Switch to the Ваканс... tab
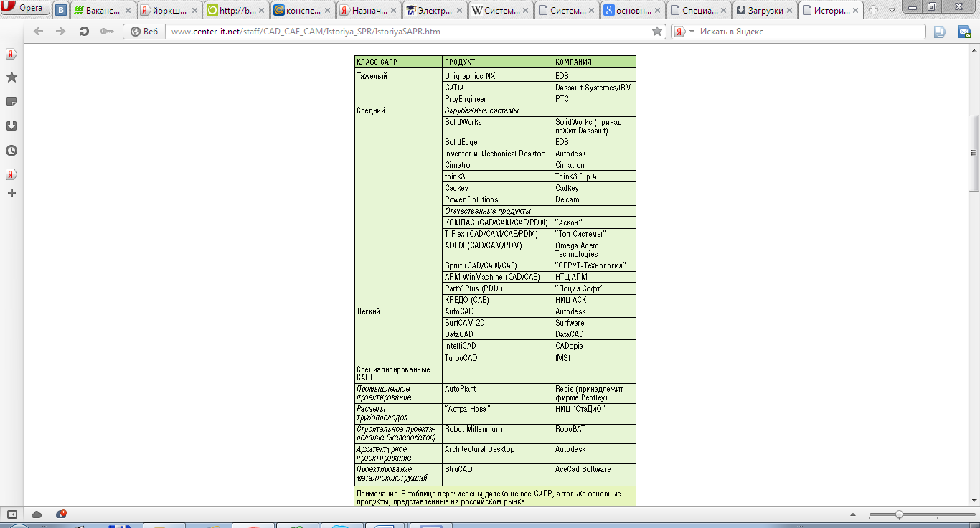980x528 pixels. (x=103, y=11)
